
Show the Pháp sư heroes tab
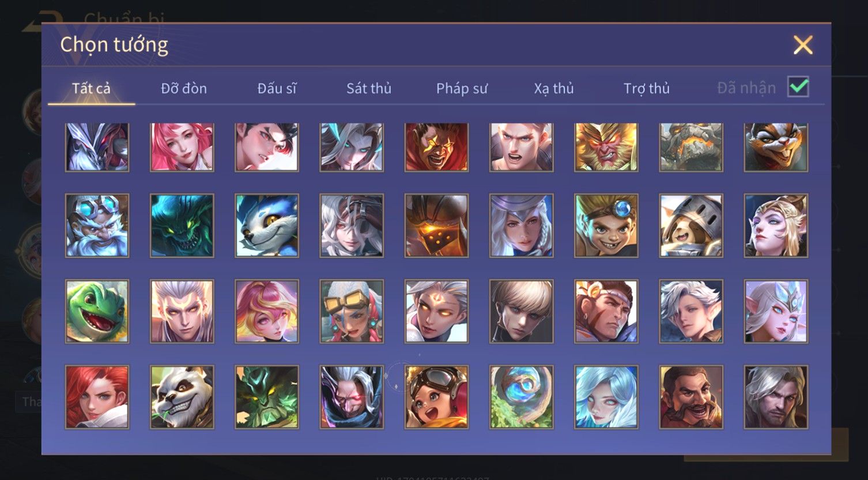pos(462,88)
